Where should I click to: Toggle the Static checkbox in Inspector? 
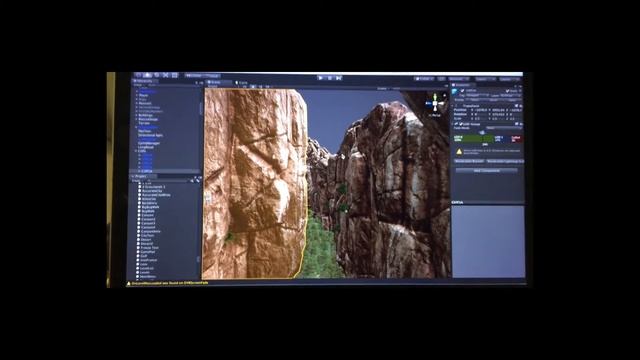507,91
